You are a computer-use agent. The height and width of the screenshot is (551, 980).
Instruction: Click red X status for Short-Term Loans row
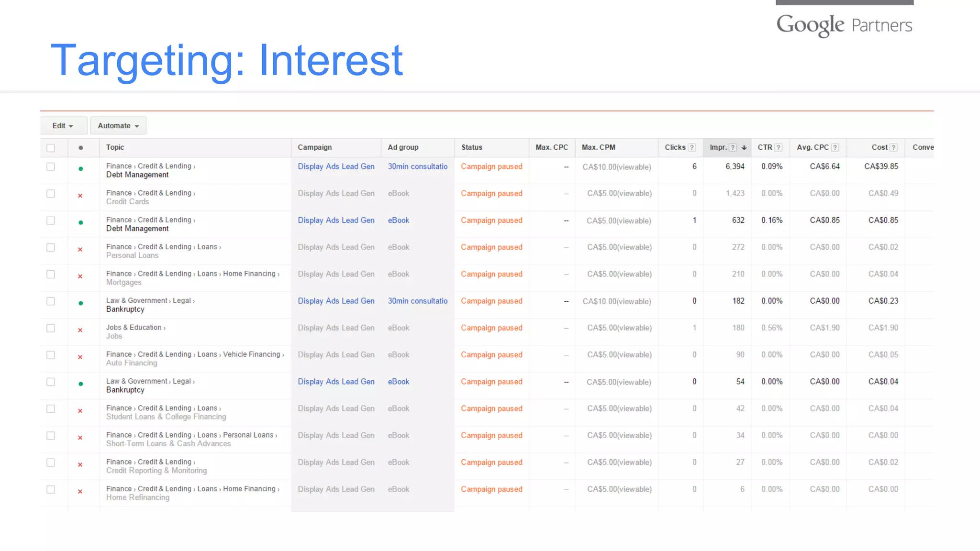[x=80, y=438]
